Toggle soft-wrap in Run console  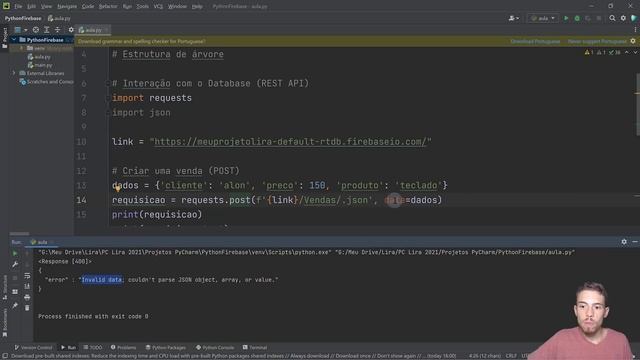click(27, 276)
